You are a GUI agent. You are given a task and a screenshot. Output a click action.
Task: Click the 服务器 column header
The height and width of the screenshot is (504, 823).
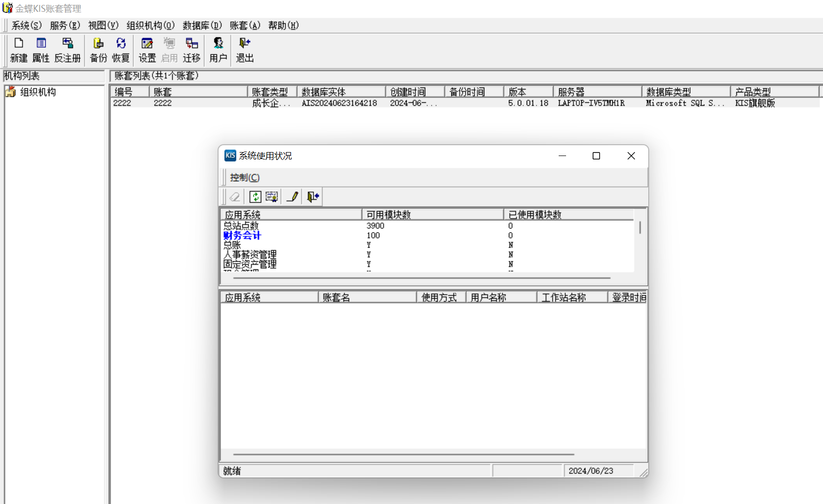598,92
